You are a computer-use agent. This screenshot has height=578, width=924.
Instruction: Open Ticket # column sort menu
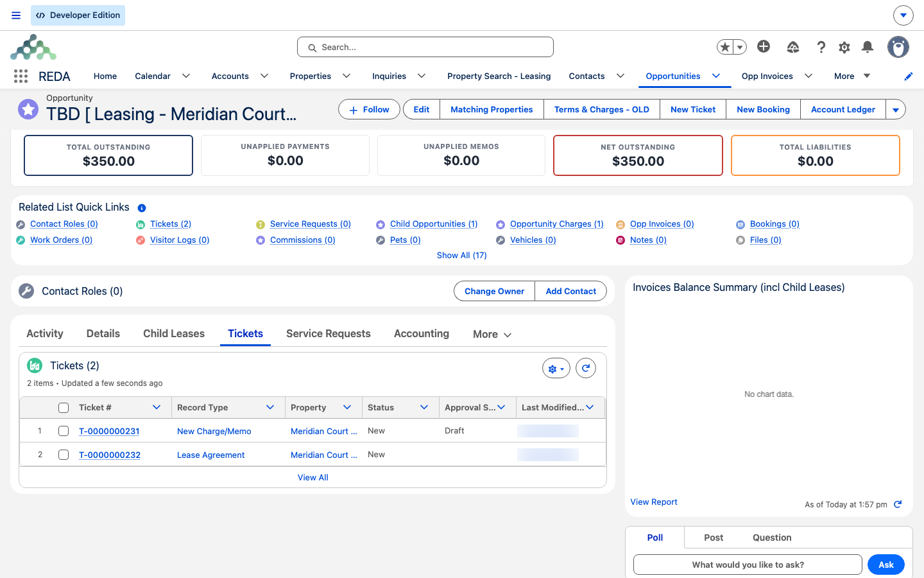[157, 407]
